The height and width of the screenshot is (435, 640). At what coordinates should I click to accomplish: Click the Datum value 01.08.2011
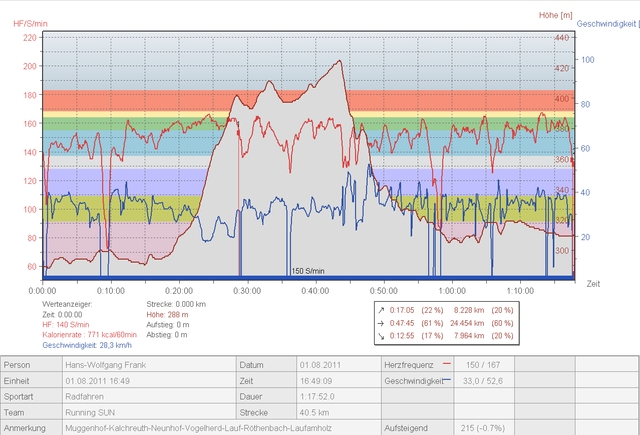[320, 365]
